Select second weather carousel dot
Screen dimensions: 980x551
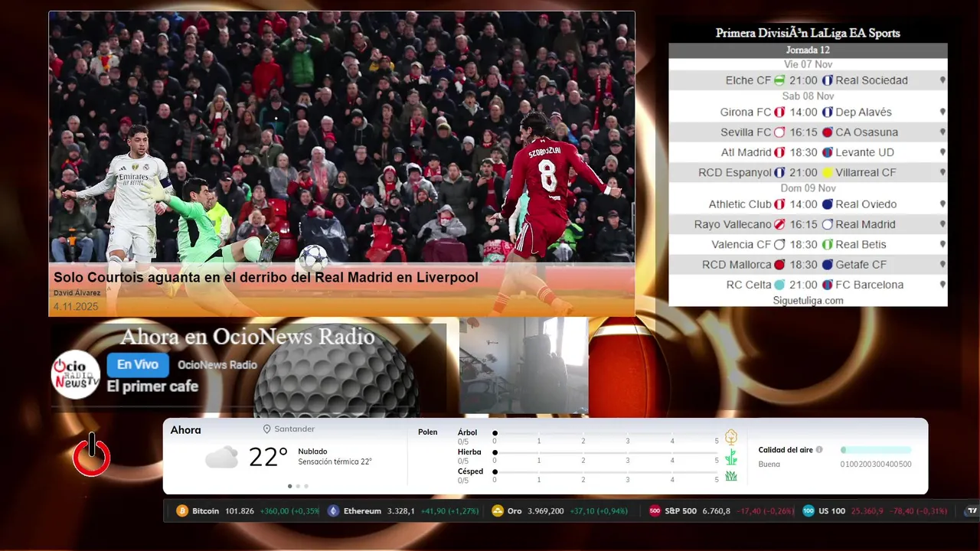(298, 486)
